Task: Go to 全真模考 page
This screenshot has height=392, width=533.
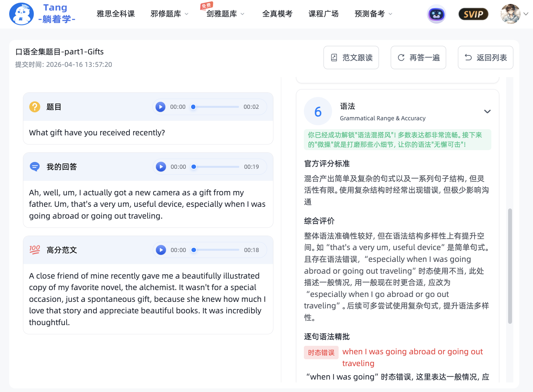Action: pos(277,14)
